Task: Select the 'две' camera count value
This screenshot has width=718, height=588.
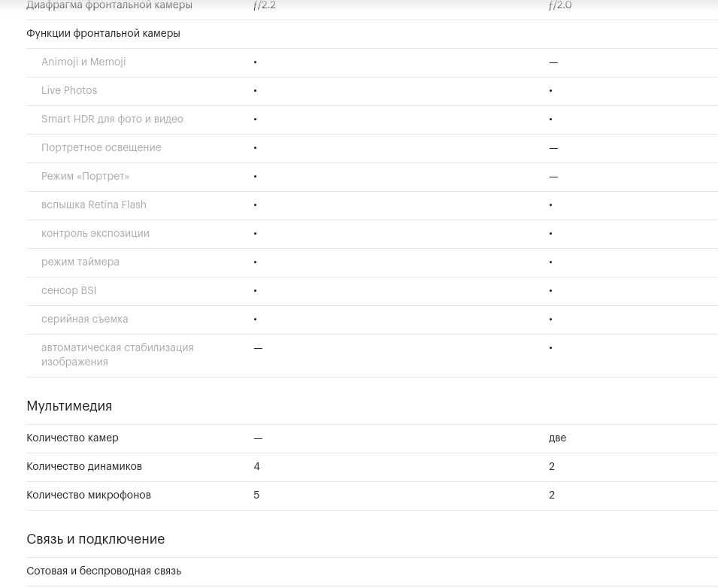Action: 557,438
